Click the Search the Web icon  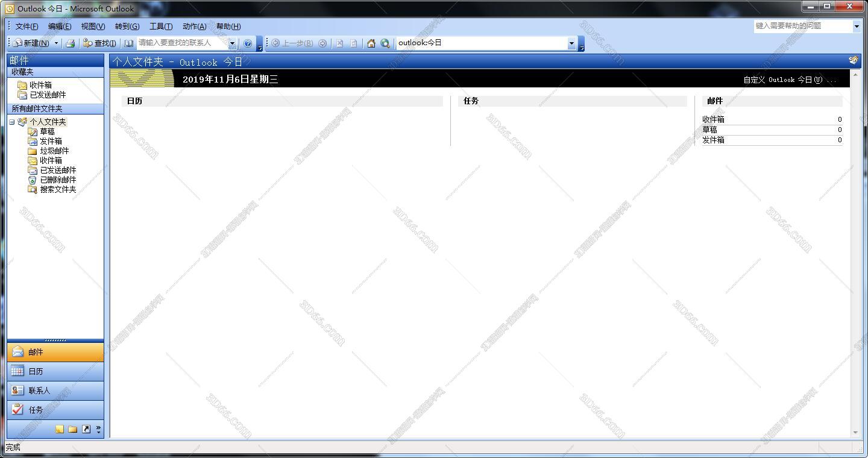tap(385, 43)
